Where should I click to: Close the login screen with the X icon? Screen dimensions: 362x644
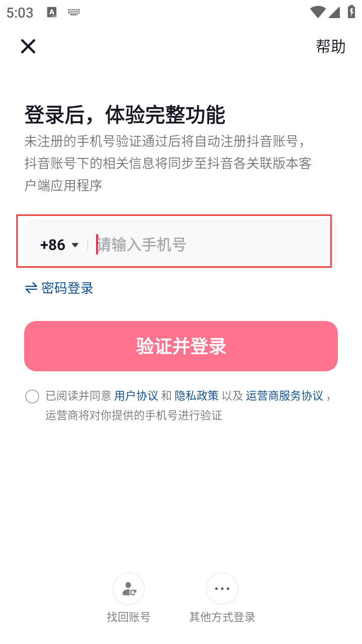pos(28,46)
